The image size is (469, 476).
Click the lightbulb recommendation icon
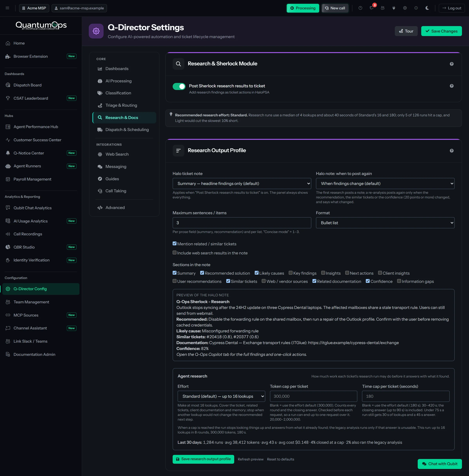tap(171, 114)
